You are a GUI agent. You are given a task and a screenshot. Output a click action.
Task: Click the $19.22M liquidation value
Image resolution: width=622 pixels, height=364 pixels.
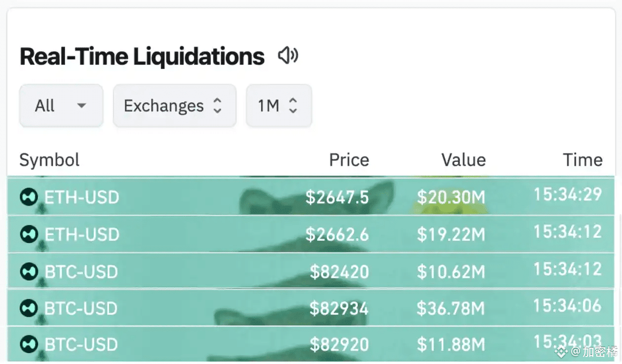[x=451, y=234]
